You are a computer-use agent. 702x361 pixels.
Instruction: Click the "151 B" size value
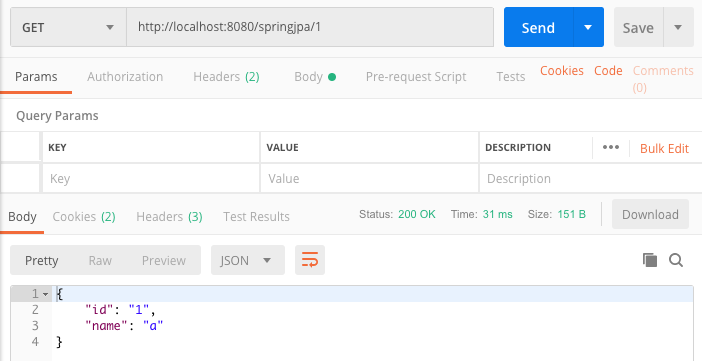click(572, 214)
